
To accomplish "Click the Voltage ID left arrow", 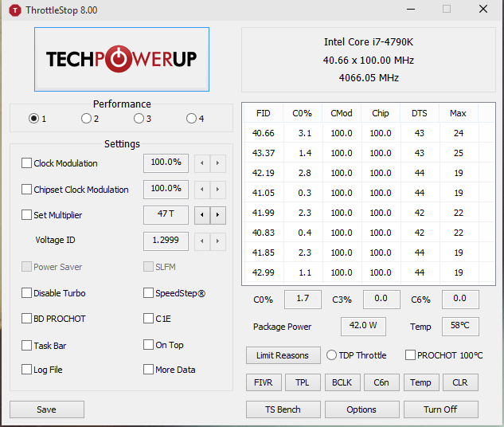I will click(x=202, y=241).
